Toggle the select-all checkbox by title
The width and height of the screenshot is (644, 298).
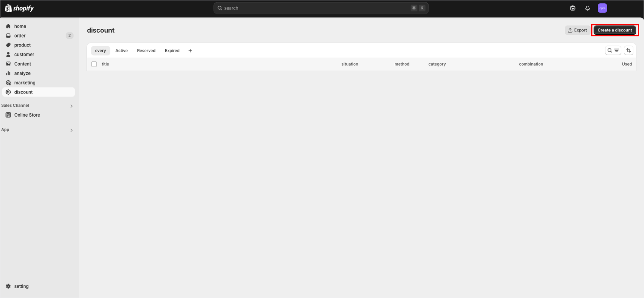(x=94, y=64)
